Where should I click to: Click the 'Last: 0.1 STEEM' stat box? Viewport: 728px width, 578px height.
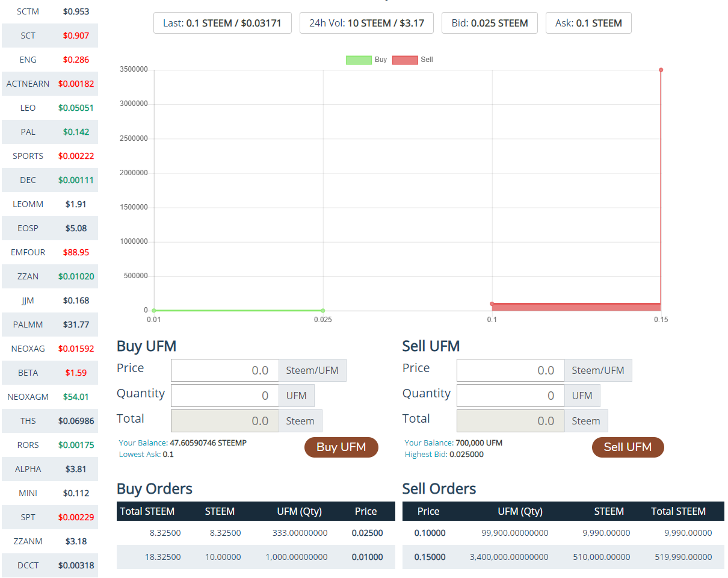223,23
